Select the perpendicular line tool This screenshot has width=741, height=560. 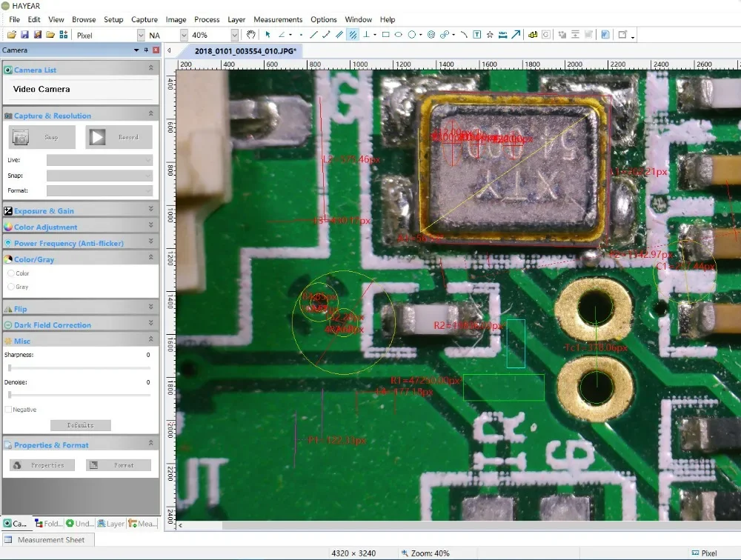point(368,35)
